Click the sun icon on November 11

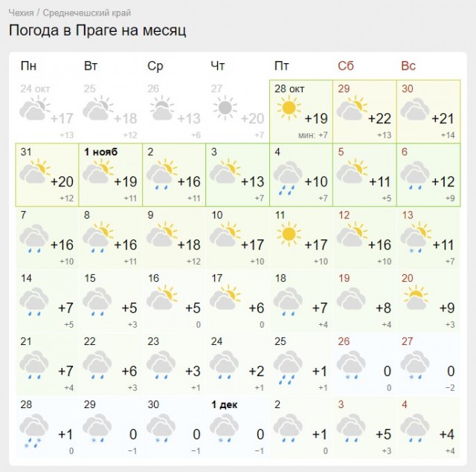tap(289, 234)
